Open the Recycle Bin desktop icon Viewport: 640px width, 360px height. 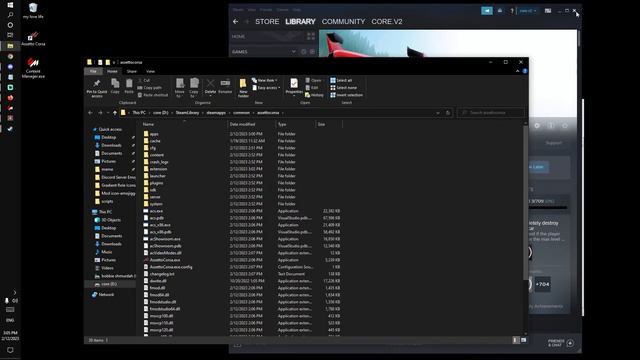(x=33, y=11)
